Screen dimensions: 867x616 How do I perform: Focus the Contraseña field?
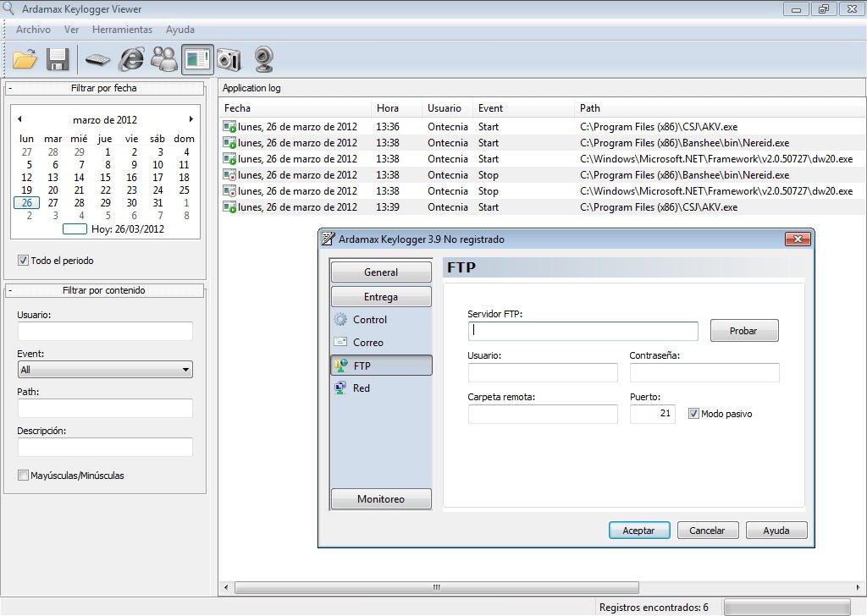pos(704,372)
